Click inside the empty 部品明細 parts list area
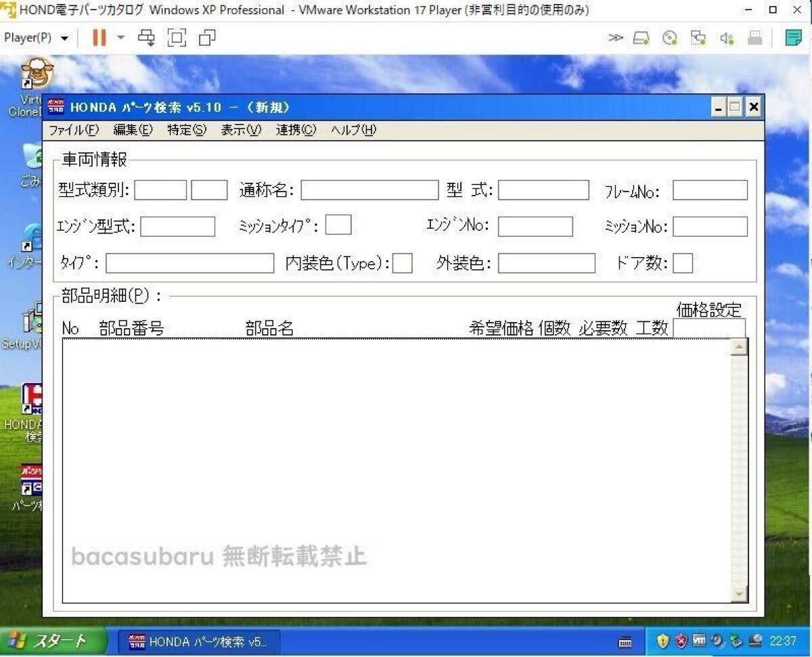The image size is (812, 657). 397,470
